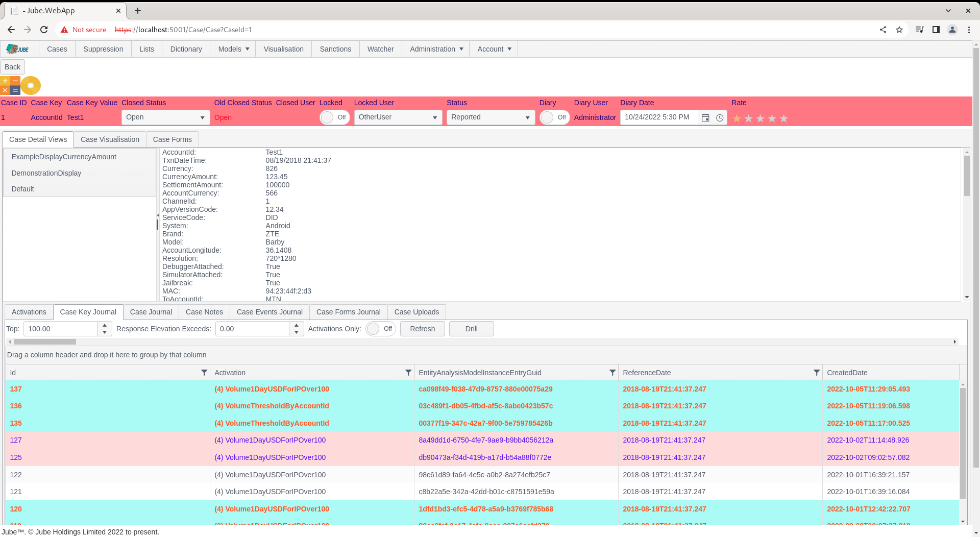Decrease Response Elevation Exceeds value
This screenshot has width=980, height=537.
click(x=297, y=332)
